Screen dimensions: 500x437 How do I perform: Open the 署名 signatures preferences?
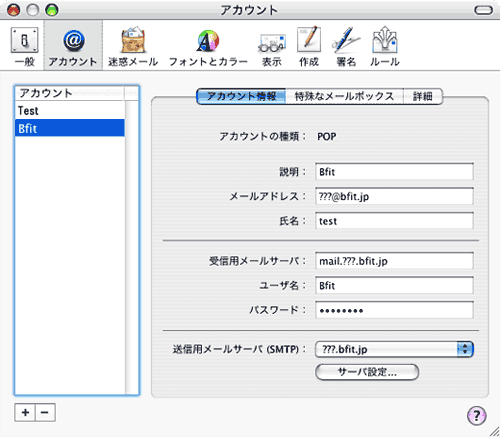346,46
